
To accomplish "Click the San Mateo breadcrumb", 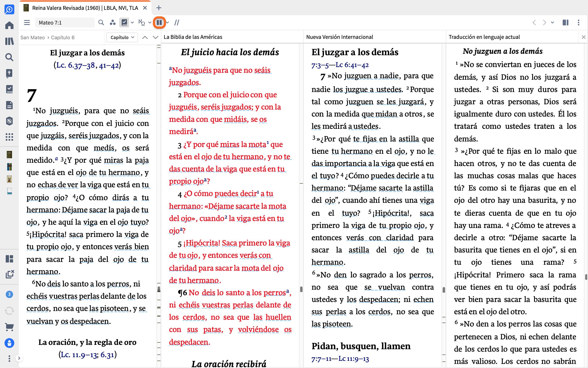I will point(32,37).
